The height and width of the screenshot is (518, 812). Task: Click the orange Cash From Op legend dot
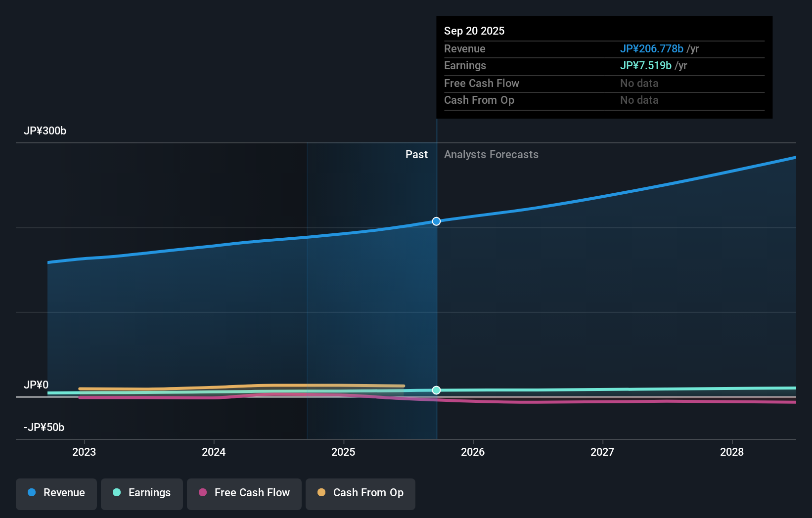(x=321, y=493)
